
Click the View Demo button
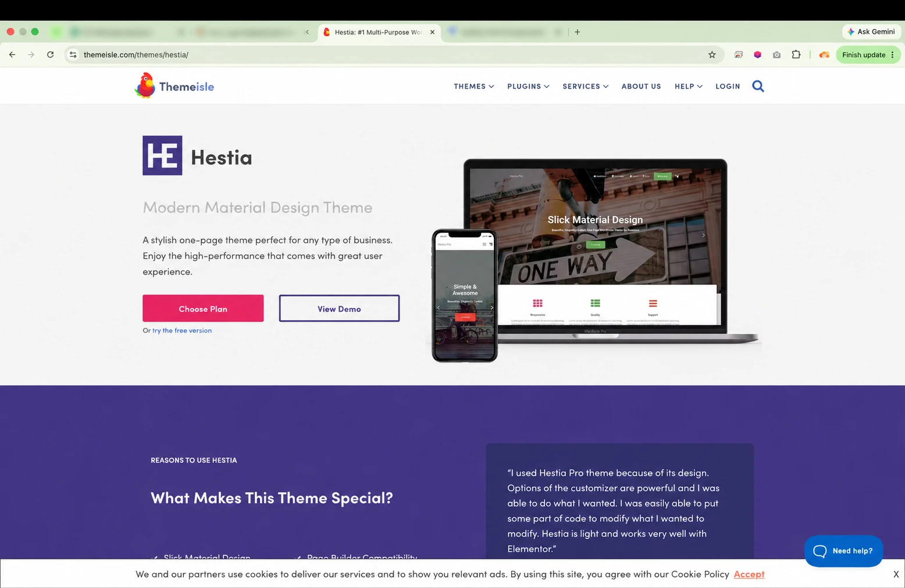tap(339, 308)
